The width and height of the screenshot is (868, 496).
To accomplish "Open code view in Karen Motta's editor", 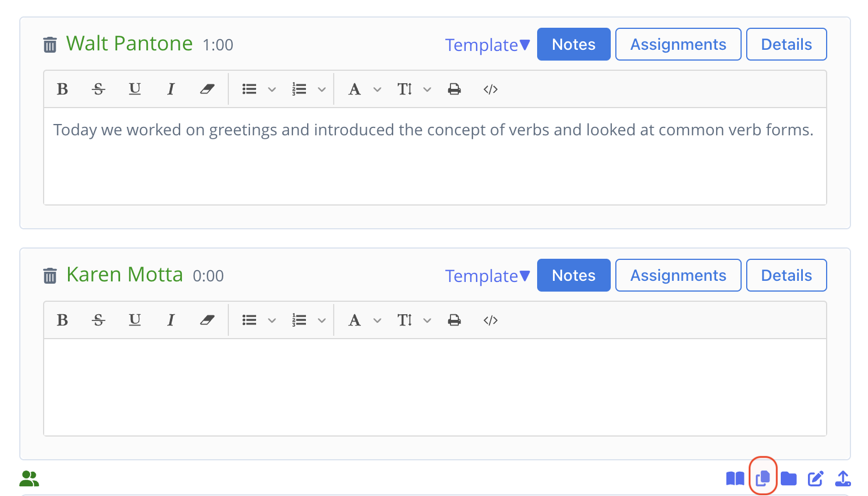I will click(491, 320).
